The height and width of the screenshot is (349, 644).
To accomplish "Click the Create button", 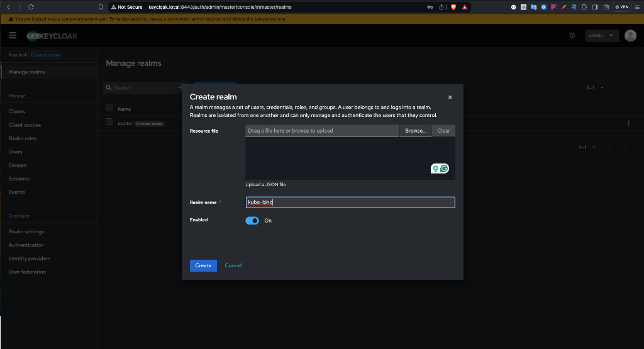I will pos(203,265).
